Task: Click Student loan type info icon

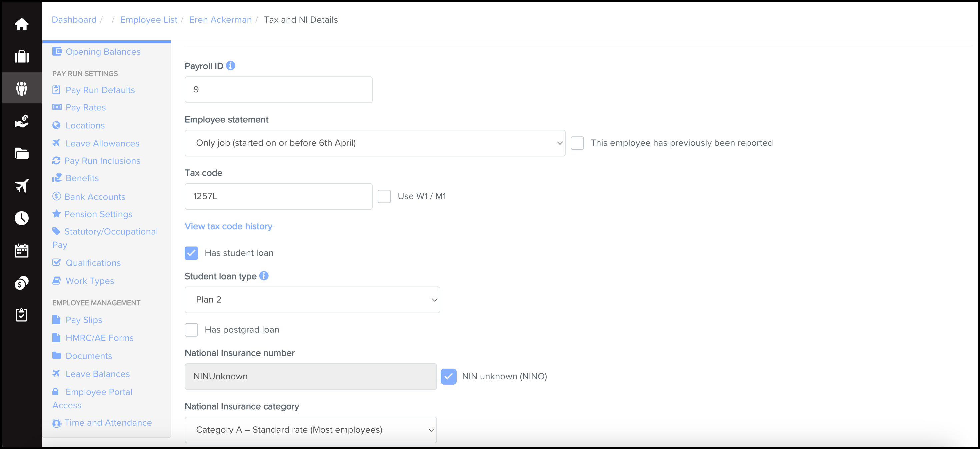Action: [264, 276]
